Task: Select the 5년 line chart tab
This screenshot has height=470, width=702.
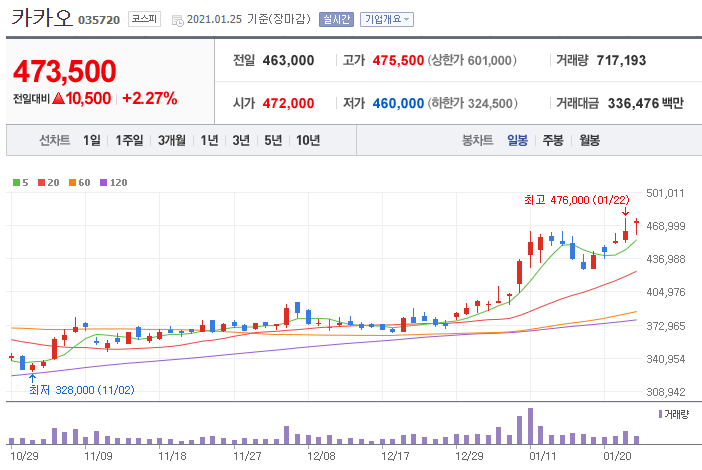Action: tap(273, 141)
